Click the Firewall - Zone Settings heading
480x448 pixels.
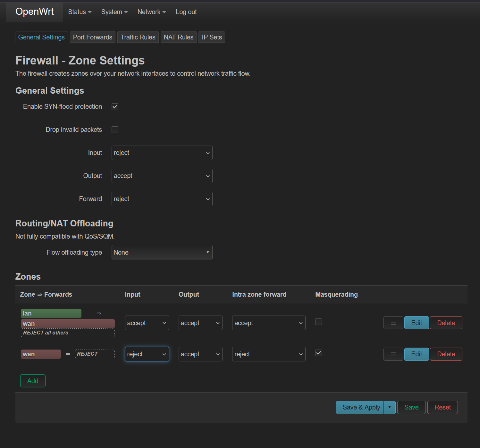(x=80, y=60)
